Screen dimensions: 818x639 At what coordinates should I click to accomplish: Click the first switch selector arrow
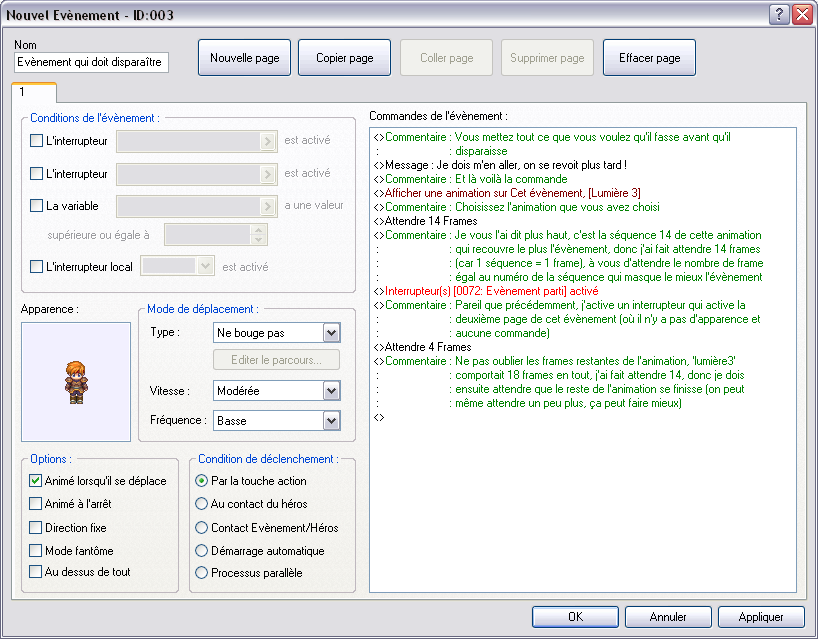(x=268, y=141)
